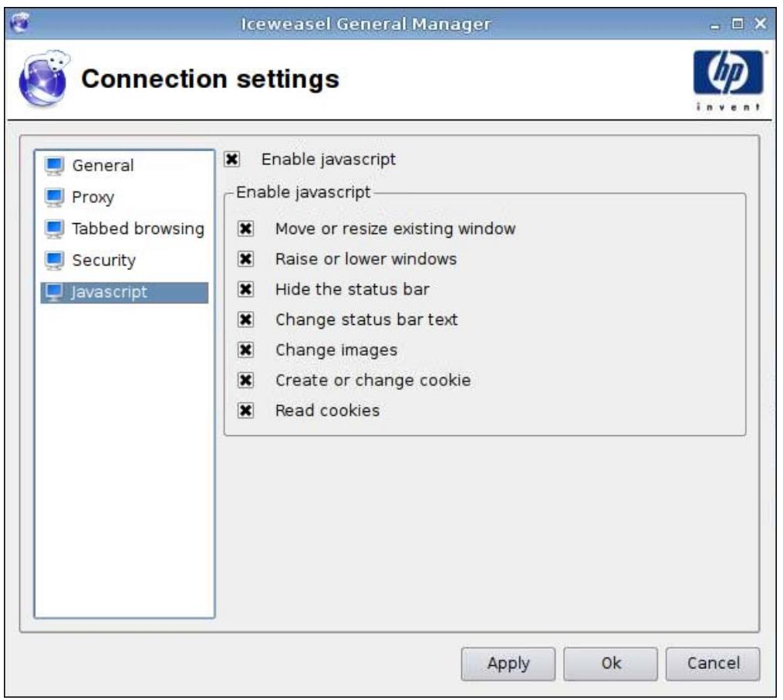Image resolution: width=783 pixels, height=700 pixels.
Task: Select the Tabbed browsing category
Action: click(124, 229)
